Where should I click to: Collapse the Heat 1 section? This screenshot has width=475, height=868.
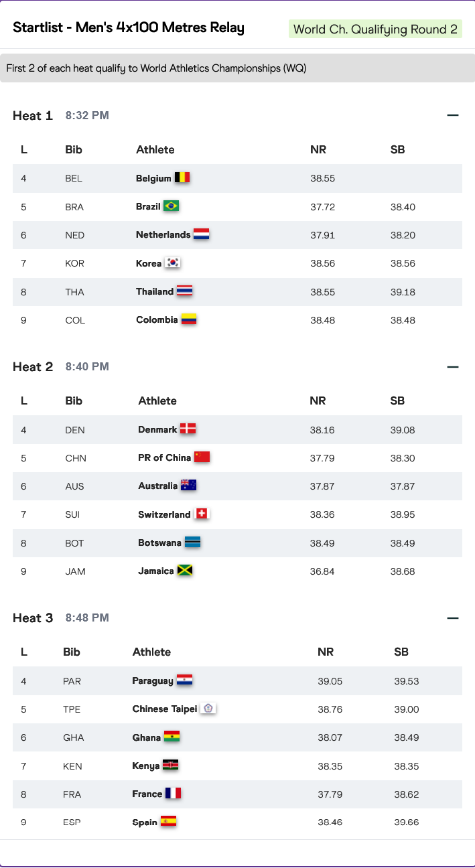pos(453,115)
